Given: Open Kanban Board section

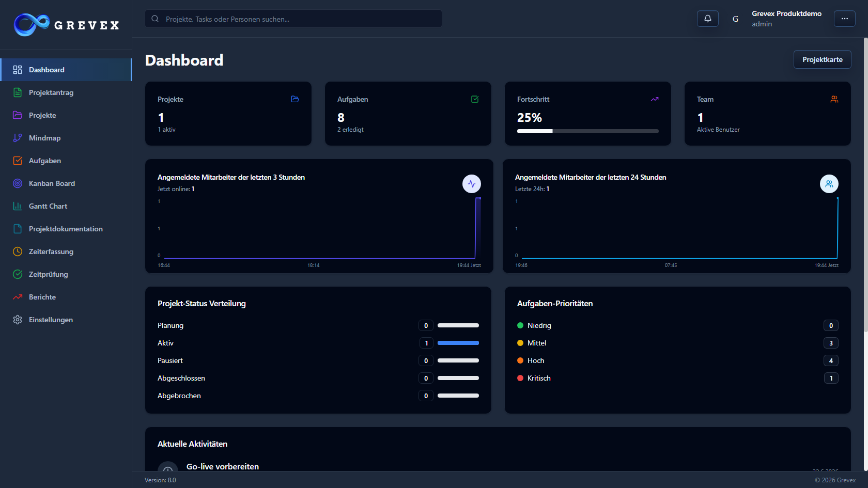Looking at the screenshot, I should click(x=66, y=183).
